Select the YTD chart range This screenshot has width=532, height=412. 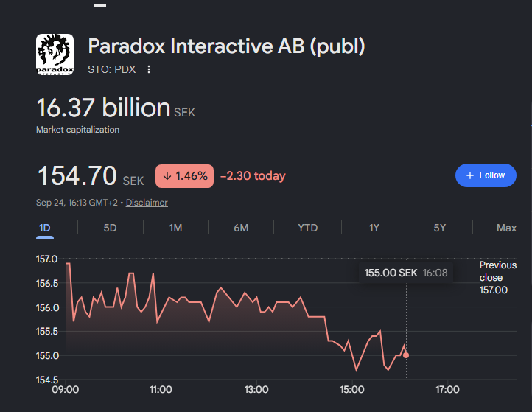(308, 228)
